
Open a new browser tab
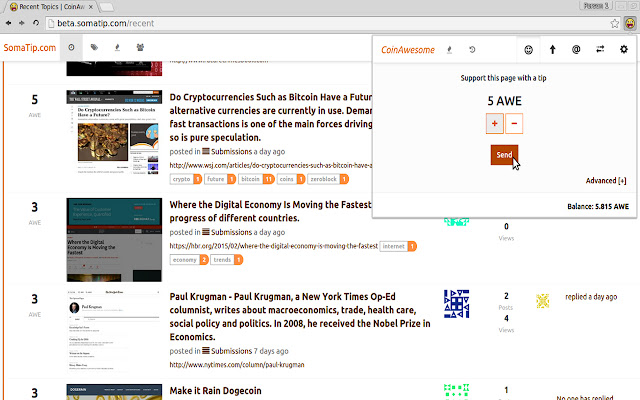[x=107, y=7]
